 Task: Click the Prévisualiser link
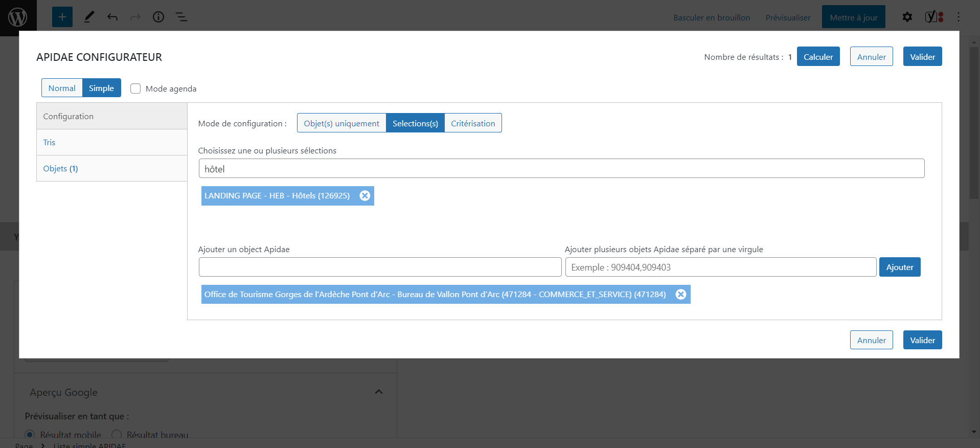pyautogui.click(x=788, y=17)
